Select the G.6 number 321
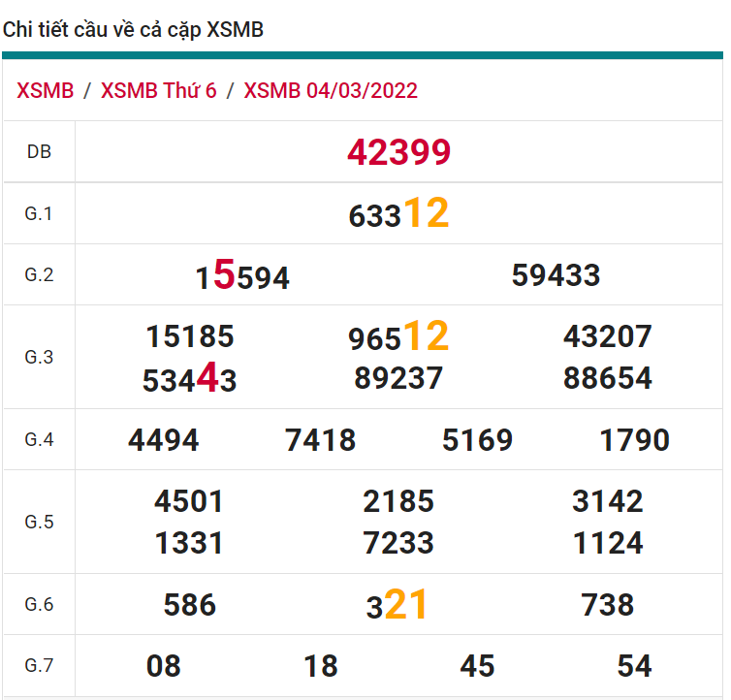This screenshot has height=700, width=731. (397, 606)
